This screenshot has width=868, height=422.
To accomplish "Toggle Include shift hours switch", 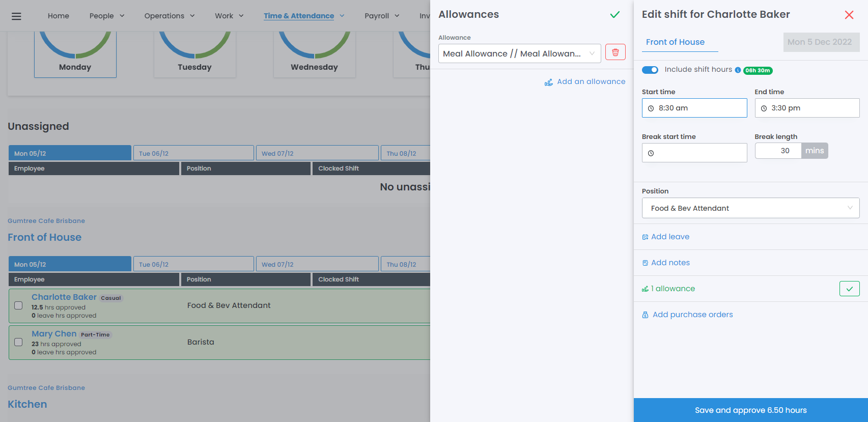I will pos(650,70).
